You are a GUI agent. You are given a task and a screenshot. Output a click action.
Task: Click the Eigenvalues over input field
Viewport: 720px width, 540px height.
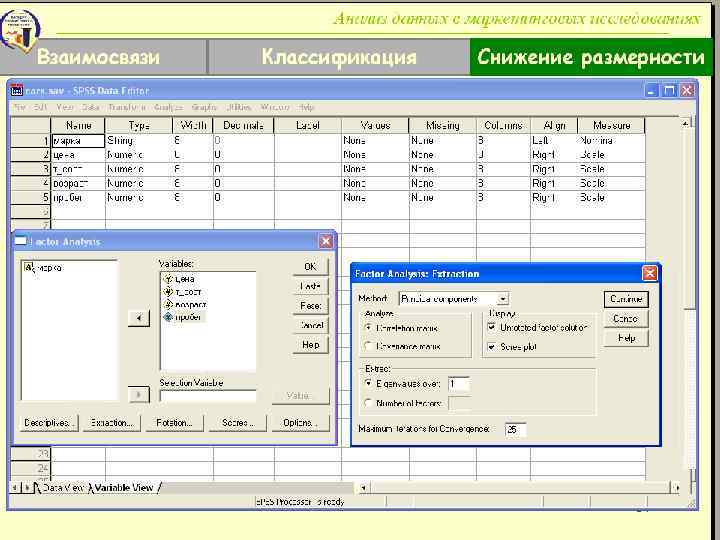point(459,383)
